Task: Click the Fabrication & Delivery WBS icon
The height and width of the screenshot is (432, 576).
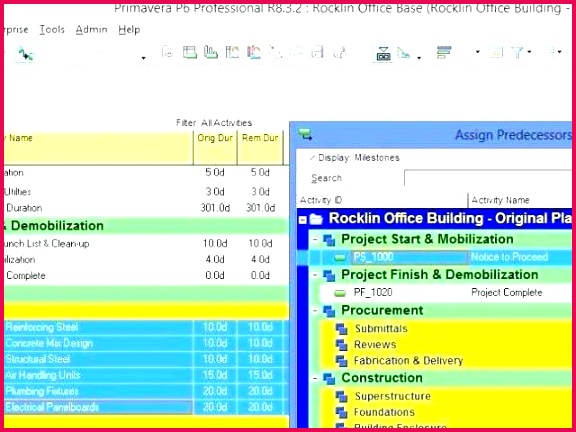Action: click(x=341, y=361)
